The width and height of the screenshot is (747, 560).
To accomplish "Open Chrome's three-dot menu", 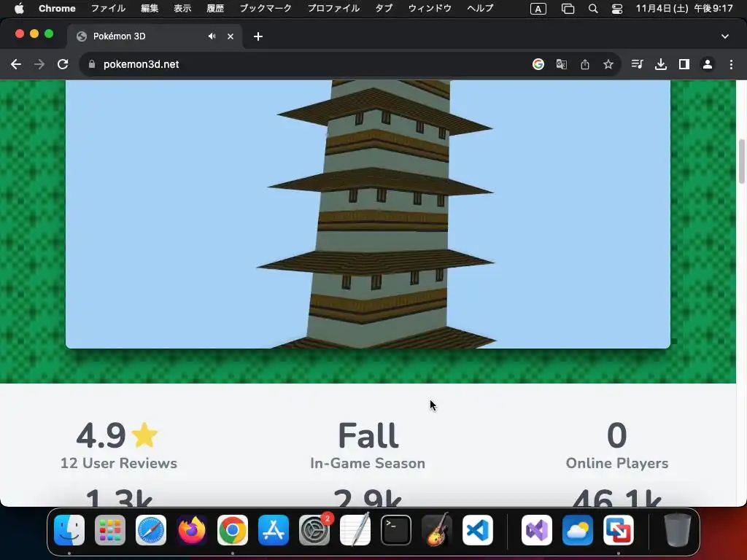I will tap(731, 64).
